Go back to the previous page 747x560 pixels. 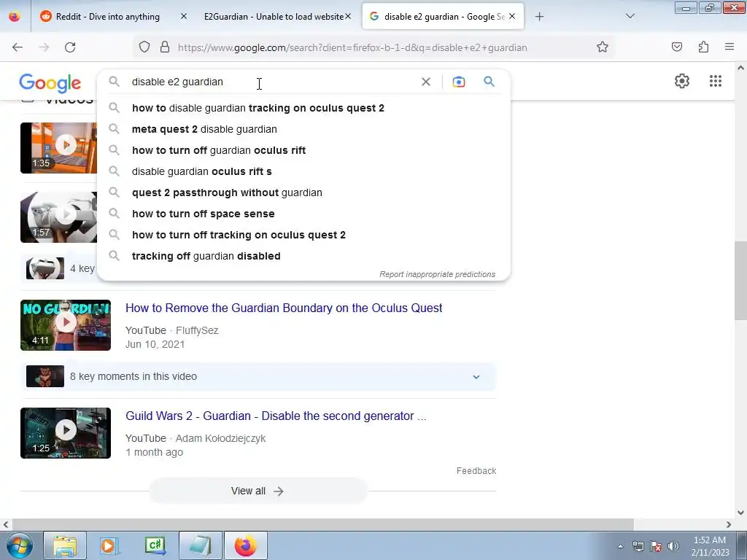tap(18, 47)
